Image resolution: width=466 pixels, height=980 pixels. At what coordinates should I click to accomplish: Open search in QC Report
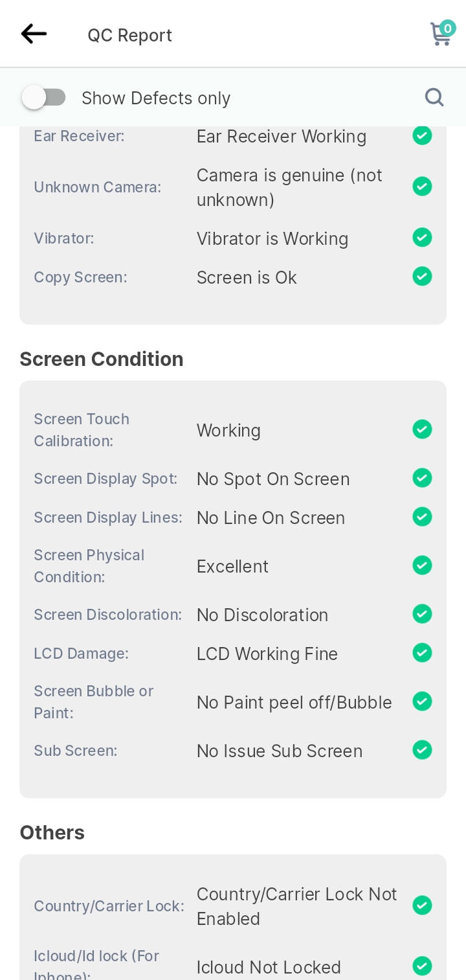coord(434,97)
